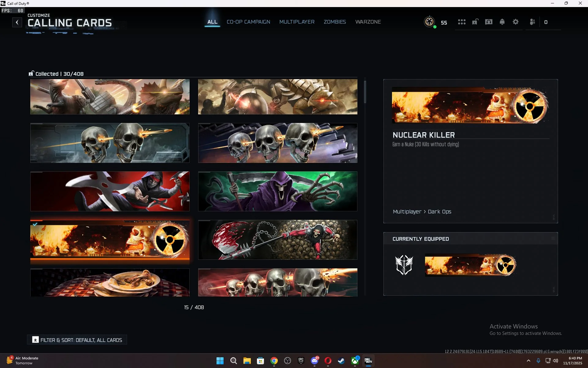Click the unlock padlock icon in header
This screenshot has width=588, height=368.
point(475,22)
